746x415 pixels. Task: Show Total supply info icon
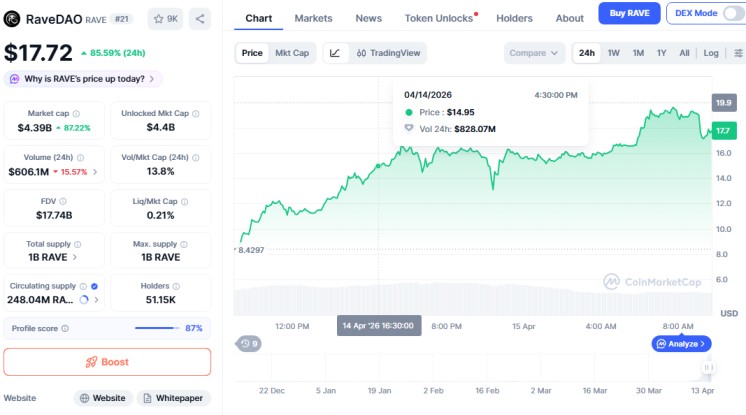tap(78, 244)
